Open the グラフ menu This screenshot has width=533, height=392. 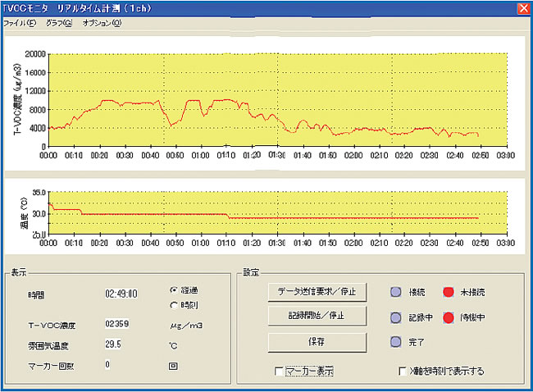[58, 23]
